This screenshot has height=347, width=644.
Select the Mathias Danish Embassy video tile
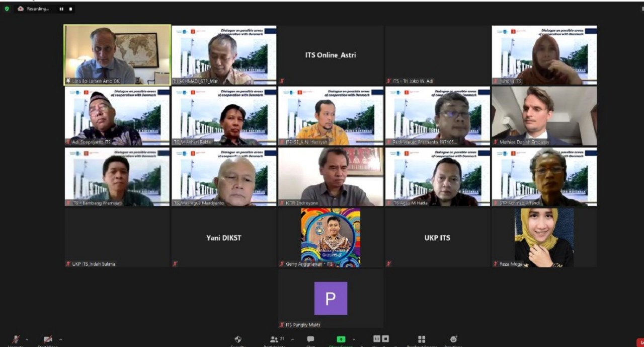544,116
